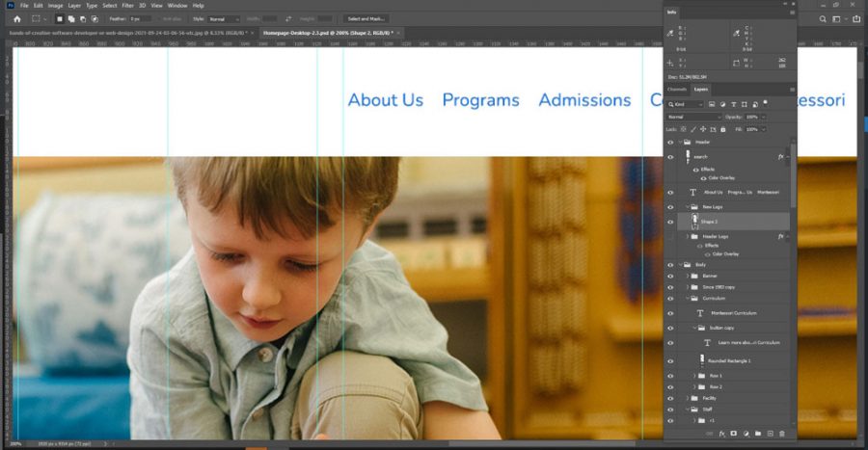
Task: Open the layer filter Kind dropdown
Action: coord(686,104)
